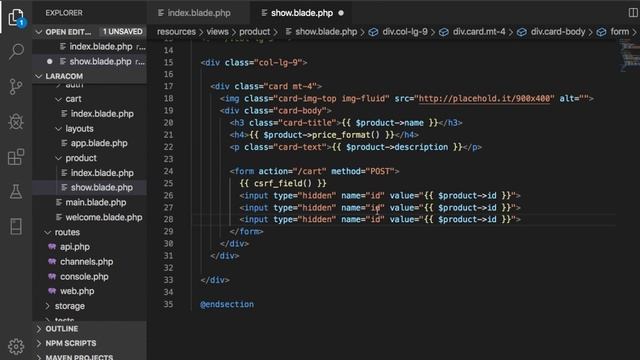Click the show.blade.php breadcrumb

(326, 32)
